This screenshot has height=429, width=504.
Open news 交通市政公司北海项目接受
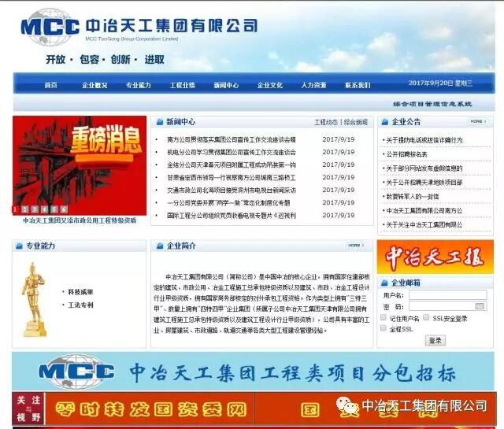231,190
